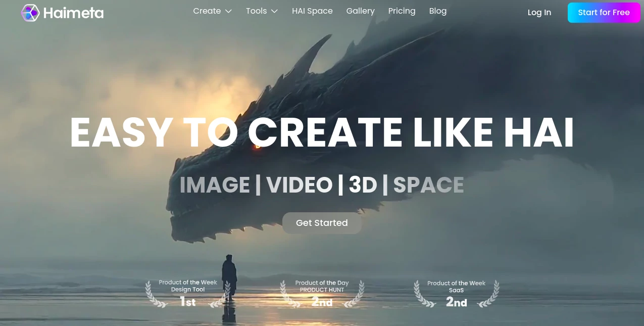Open the Blog section
Screen dimensions: 644x326
click(x=437, y=11)
